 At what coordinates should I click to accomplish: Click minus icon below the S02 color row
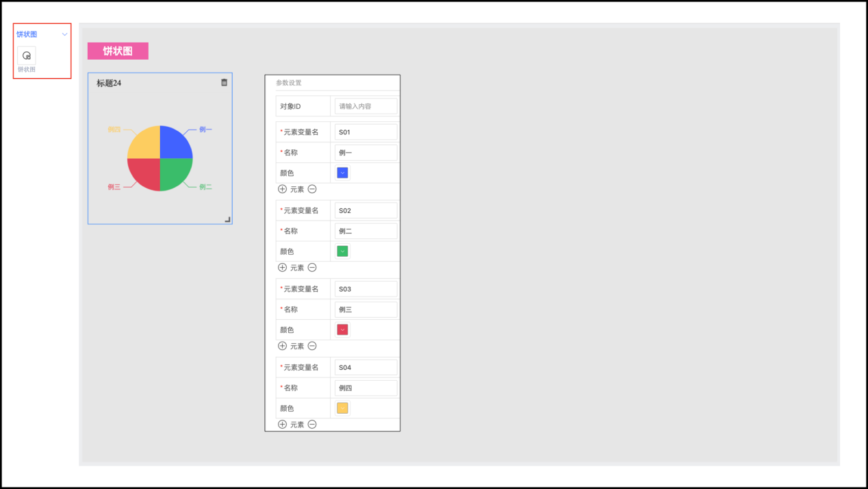[x=312, y=268]
